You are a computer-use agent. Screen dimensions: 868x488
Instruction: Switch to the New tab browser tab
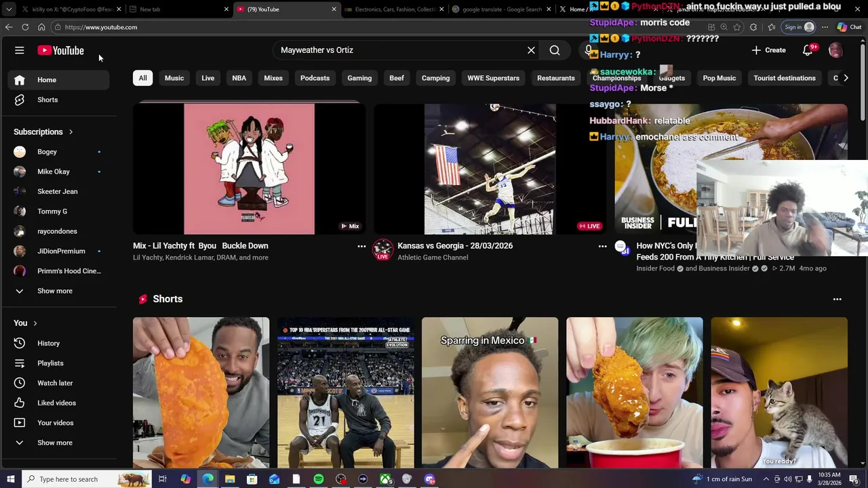pos(179,9)
